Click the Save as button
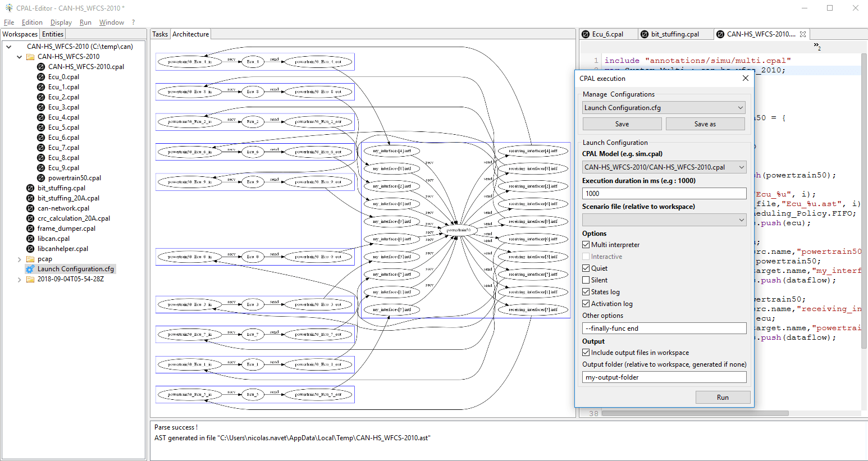This screenshot has width=868, height=461. (705, 124)
